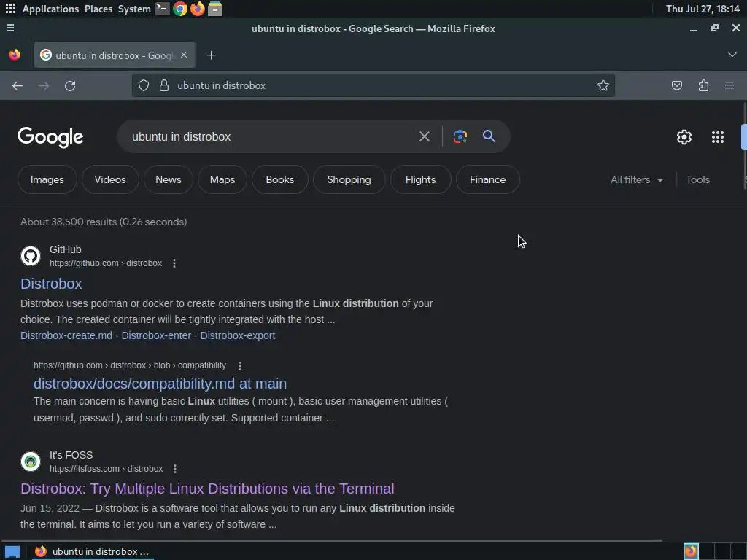Click the Google logo
747x560 pixels.
[x=50, y=137]
